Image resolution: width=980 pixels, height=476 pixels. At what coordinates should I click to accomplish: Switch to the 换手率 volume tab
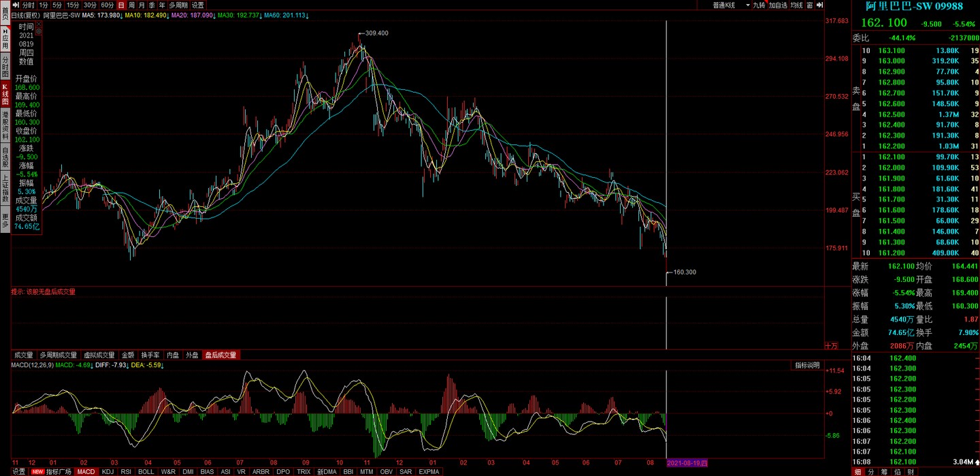[150, 355]
